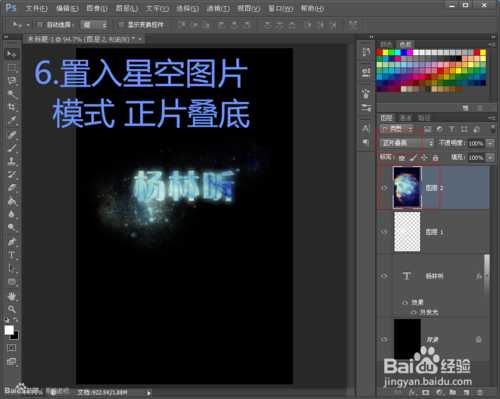The height and width of the screenshot is (399, 500).
Task: Lock transparent pixels in Layers panel
Action: pyautogui.click(x=402, y=158)
